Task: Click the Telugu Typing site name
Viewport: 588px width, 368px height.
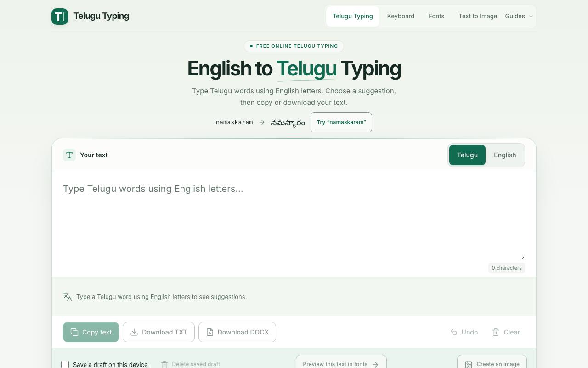Action: click(x=101, y=16)
